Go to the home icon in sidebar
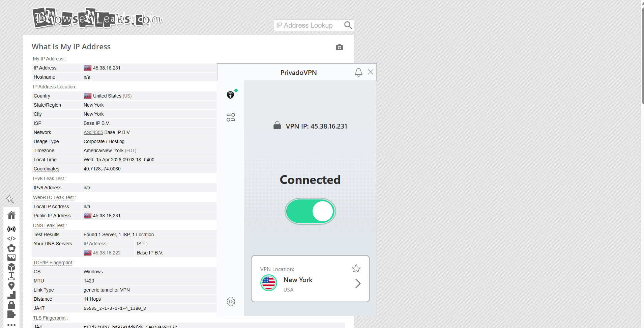The width and height of the screenshot is (644, 328). coord(11,215)
